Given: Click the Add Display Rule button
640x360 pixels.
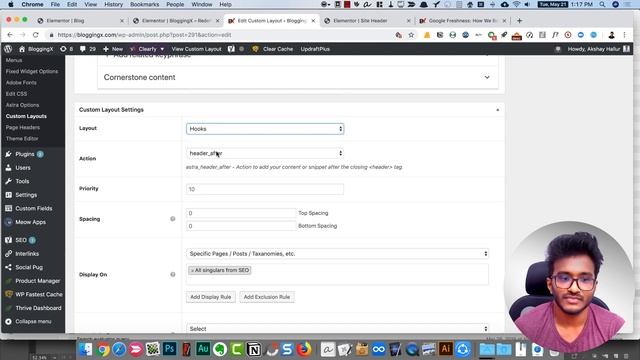Looking at the screenshot, I should [211, 297].
